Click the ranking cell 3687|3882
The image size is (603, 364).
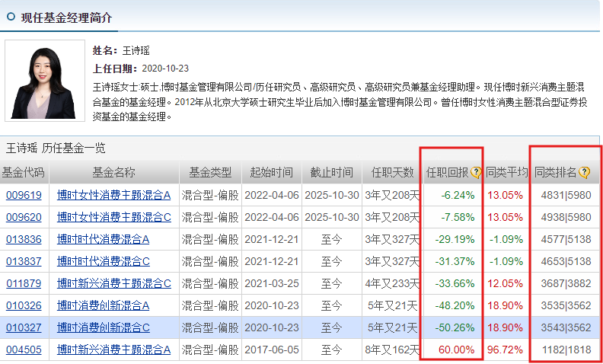point(566,283)
